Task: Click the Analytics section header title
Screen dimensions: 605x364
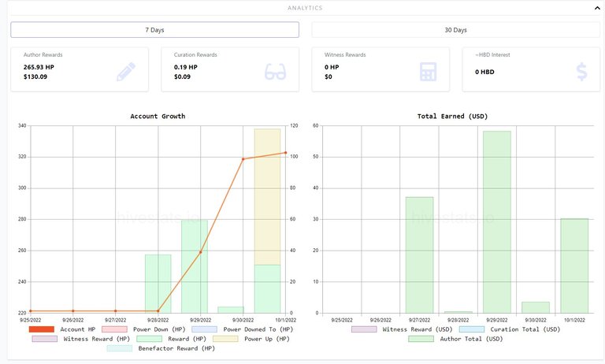Action: click(303, 8)
